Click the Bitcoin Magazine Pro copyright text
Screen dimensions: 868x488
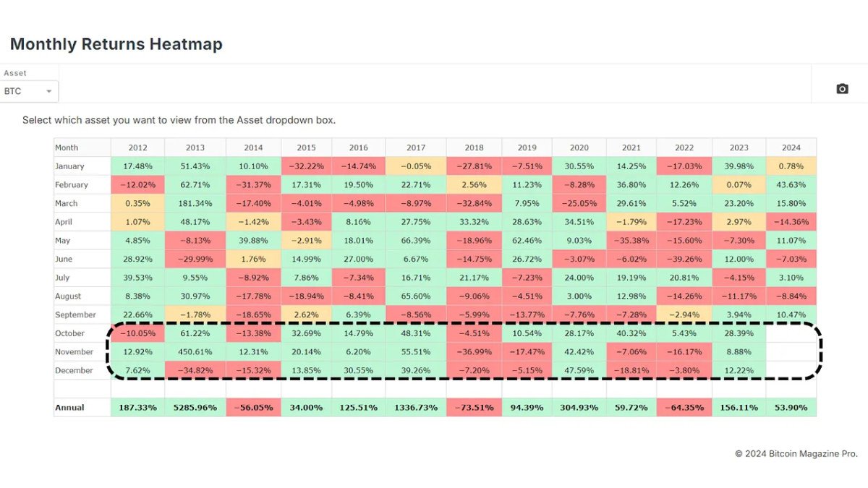click(796, 454)
